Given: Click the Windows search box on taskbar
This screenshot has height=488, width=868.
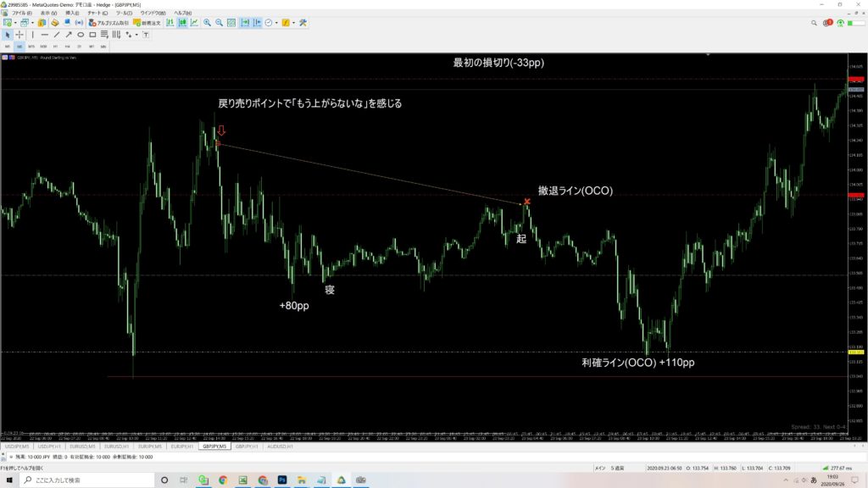Looking at the screenshot, I should coord(76,480).
